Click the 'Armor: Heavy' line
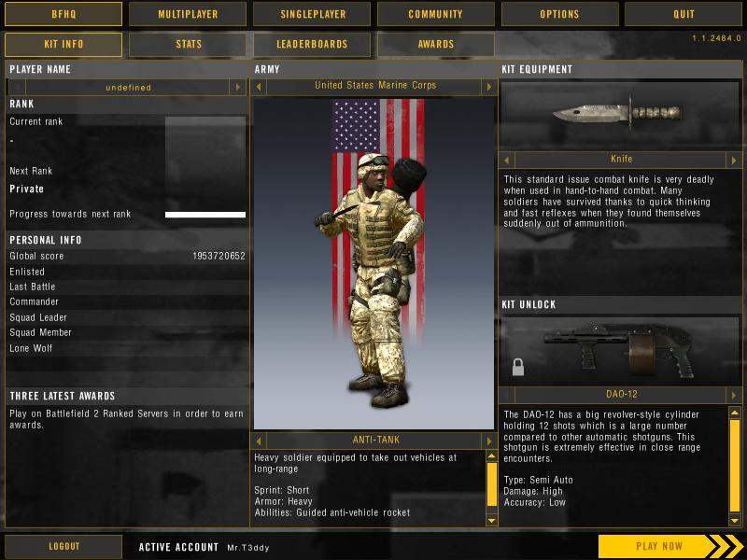 (x=284, y=501)
